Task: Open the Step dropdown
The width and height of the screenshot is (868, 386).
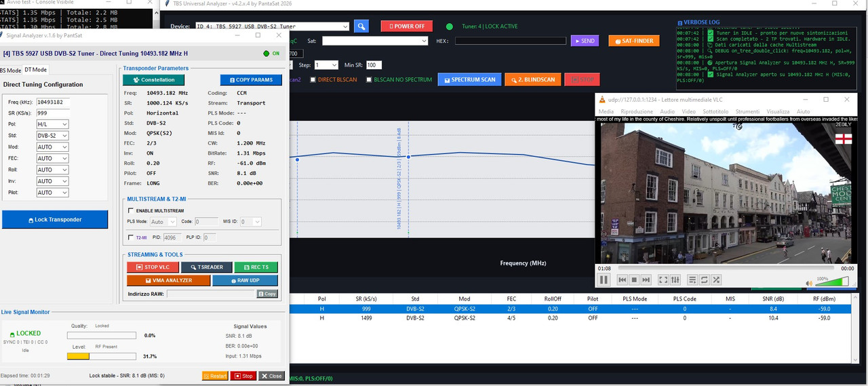Action: point(325,65)
